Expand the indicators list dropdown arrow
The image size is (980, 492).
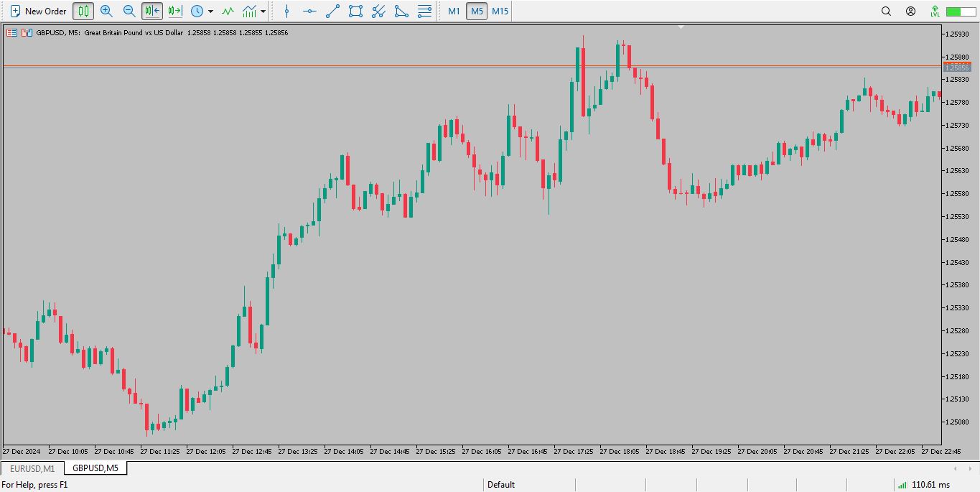tap(263, 11)
